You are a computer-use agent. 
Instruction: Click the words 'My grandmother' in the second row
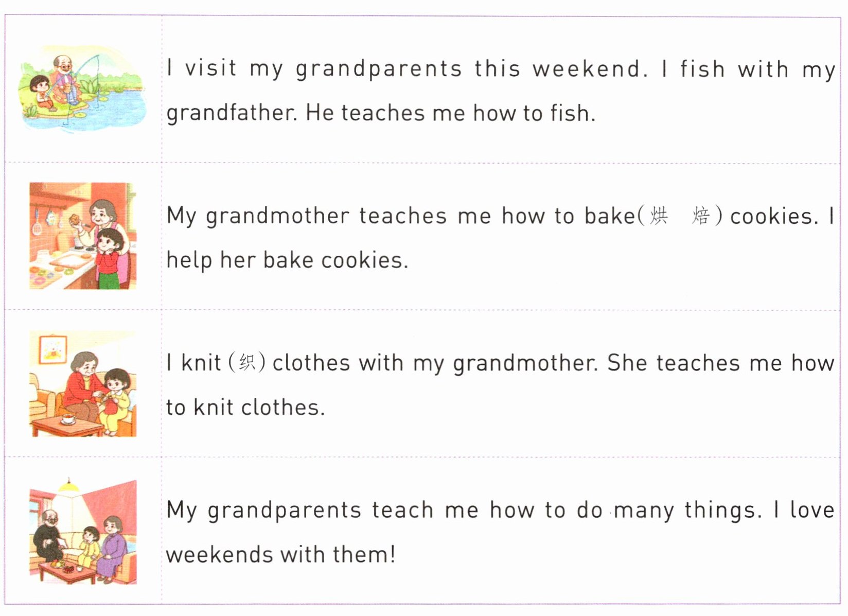tap(258, 216)
